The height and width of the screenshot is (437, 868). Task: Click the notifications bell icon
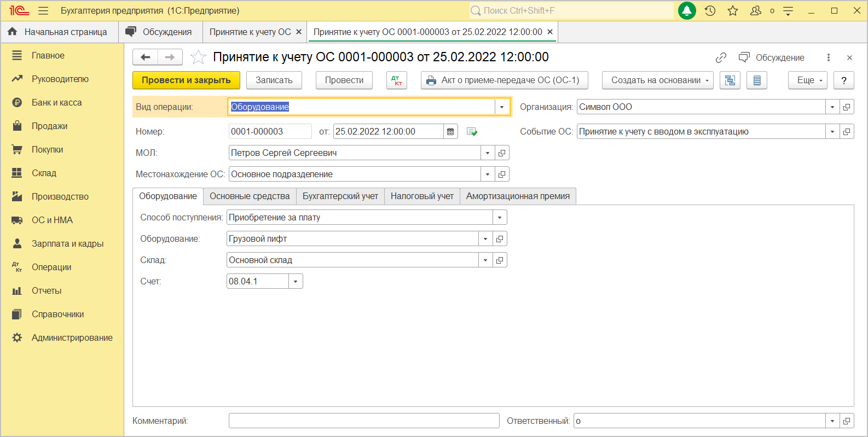pos(687,10)
